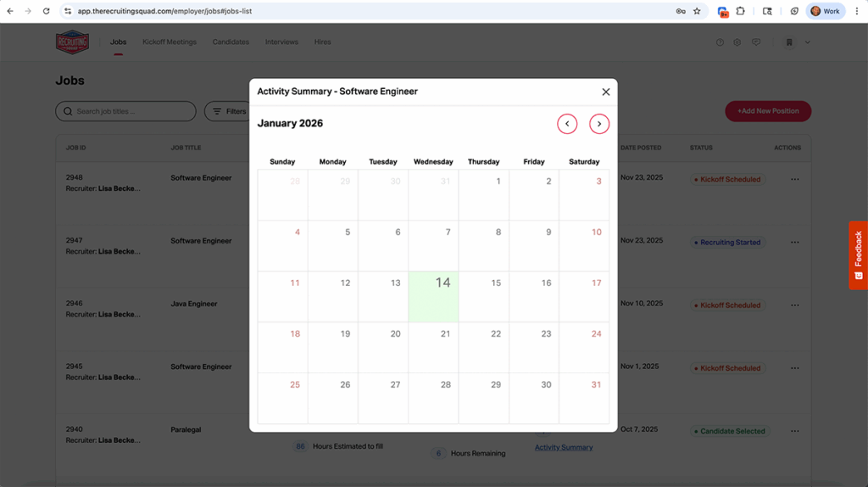Open actions menu for job 2948
The image size is (868, 487).
coord(795,180)
